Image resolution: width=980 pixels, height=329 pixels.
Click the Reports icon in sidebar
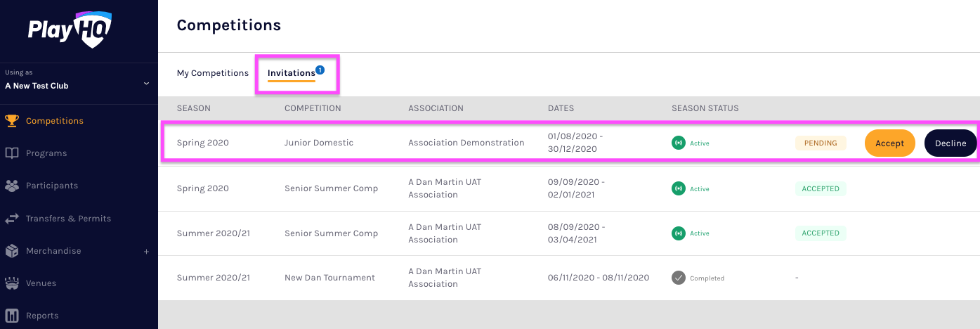(12, 316)
